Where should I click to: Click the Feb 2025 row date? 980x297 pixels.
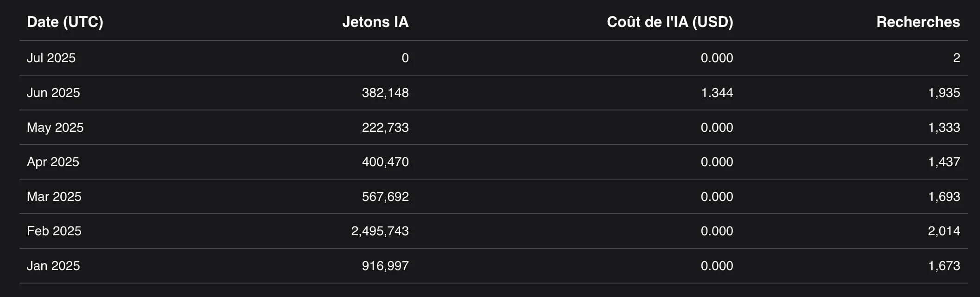[54, 231]
